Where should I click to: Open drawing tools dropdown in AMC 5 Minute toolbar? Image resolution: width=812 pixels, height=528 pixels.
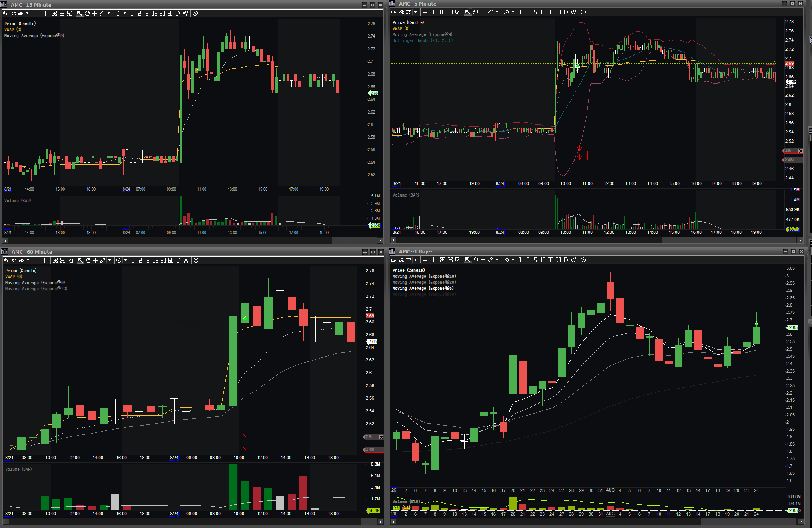pyautogui.click(x=497, y=12)
